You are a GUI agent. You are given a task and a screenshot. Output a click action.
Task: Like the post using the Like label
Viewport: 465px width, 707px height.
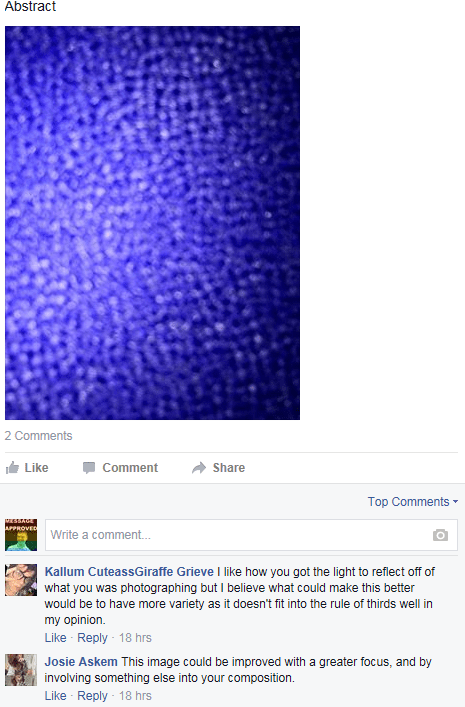click(x=37, y=468)
